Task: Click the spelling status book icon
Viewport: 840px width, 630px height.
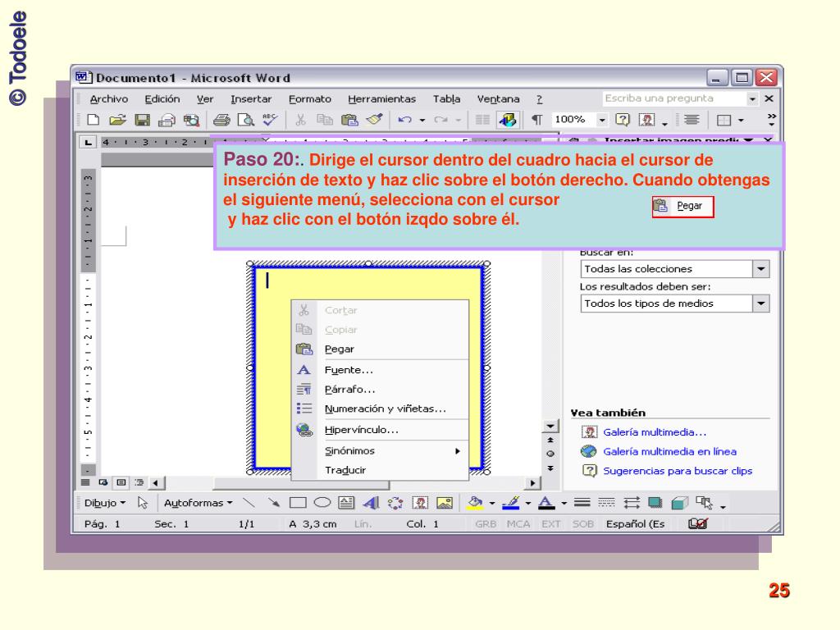Action: [697, 523]
